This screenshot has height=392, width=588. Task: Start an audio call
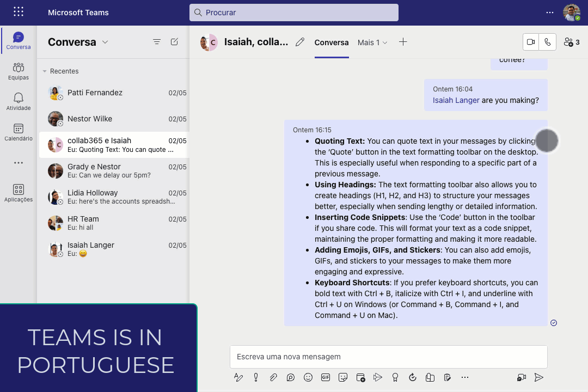[x=548, y=42]
